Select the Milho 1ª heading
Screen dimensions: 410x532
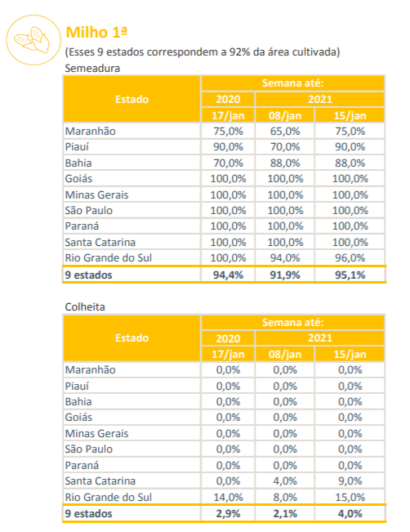[96, 33]
